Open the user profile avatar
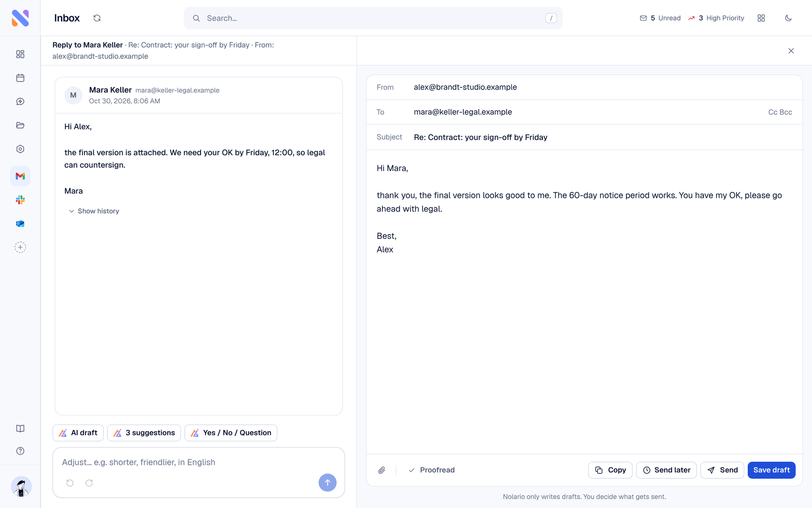This screenshot has height=508, width=812. pyautogui.click(x=21, y=486)
